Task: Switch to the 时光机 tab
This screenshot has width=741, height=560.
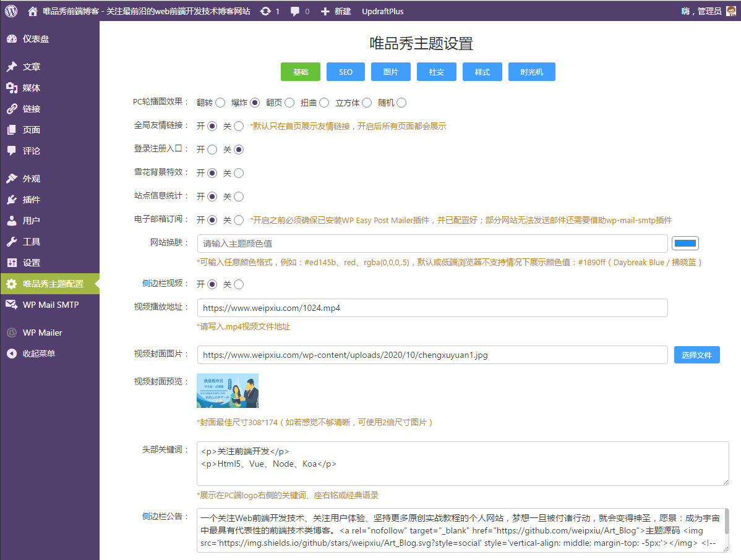Action: point(531,72)
